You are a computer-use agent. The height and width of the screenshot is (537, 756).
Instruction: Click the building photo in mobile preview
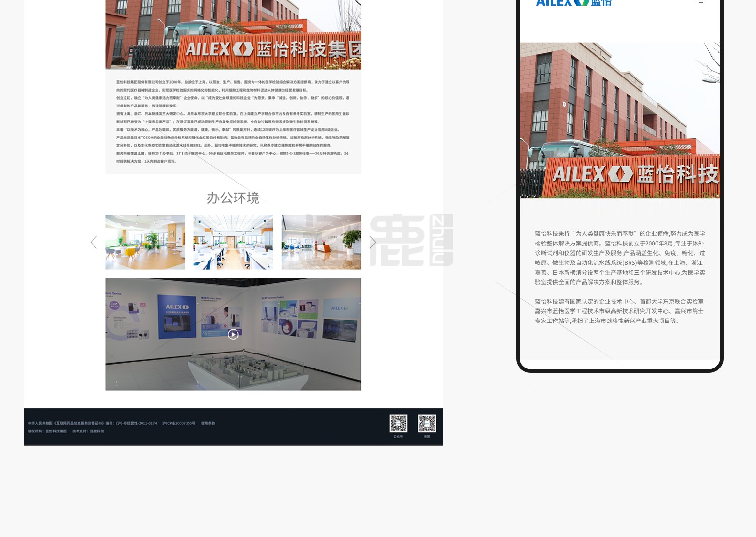coord(620,120)
